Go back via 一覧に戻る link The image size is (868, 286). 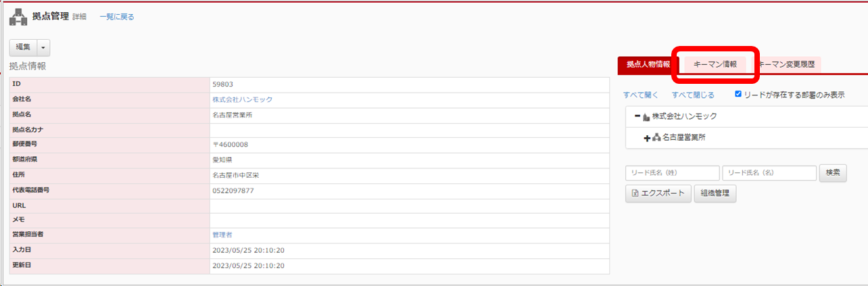pos(116,17)
